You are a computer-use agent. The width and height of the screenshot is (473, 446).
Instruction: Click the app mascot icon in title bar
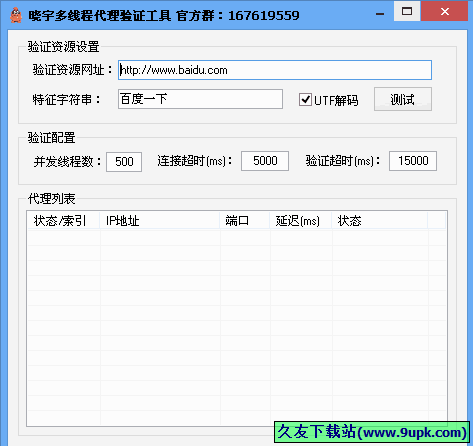pos(16,15)
